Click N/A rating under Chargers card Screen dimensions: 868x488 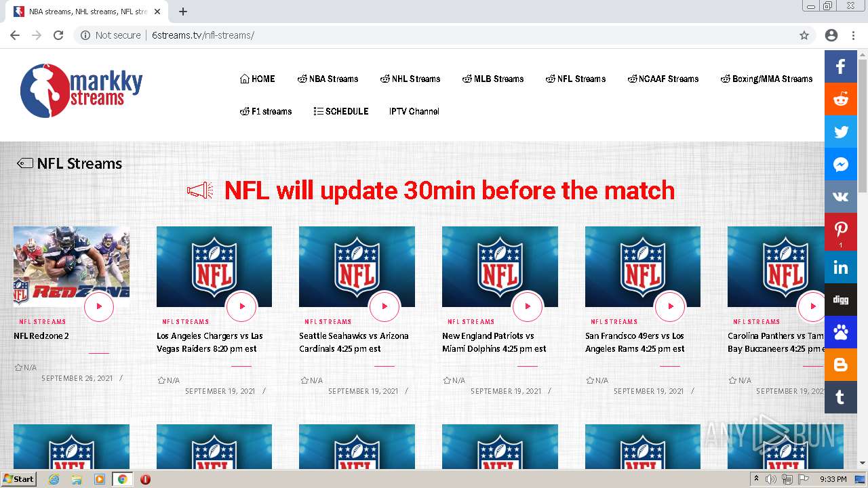[169, 381]
